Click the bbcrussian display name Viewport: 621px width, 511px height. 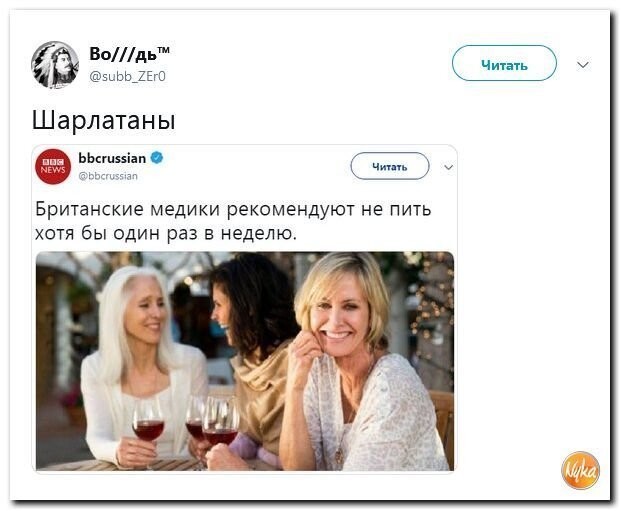pyautogui.click(x=112, y=158)
